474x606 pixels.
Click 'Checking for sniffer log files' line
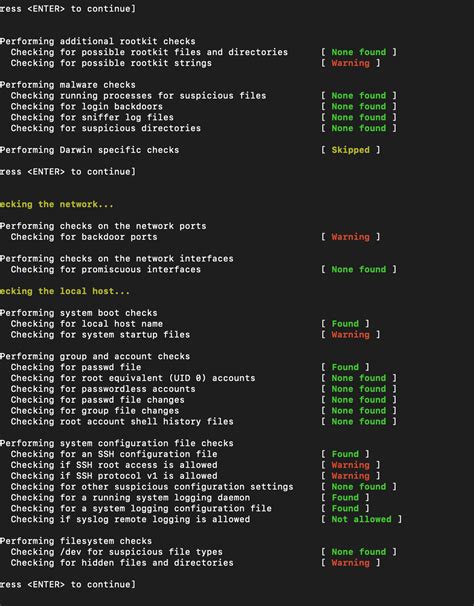pos(92,117)
